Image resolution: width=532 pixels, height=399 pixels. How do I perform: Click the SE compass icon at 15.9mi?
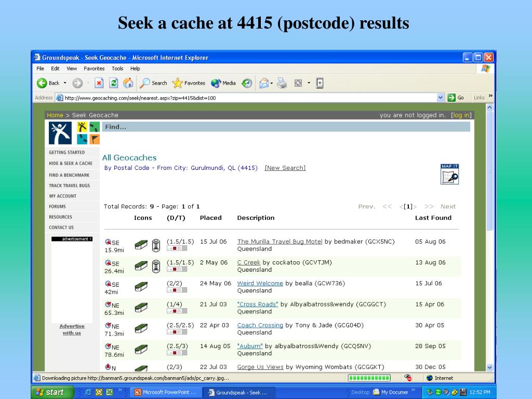coord(108,242)
